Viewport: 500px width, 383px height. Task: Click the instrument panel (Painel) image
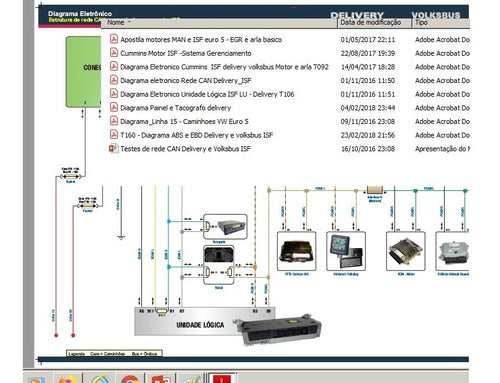219,255
